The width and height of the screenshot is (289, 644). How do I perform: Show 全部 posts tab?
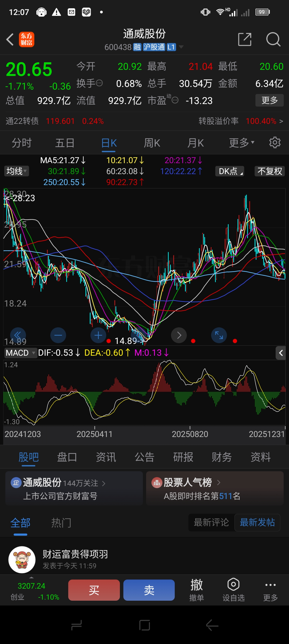tap(20, 523)
